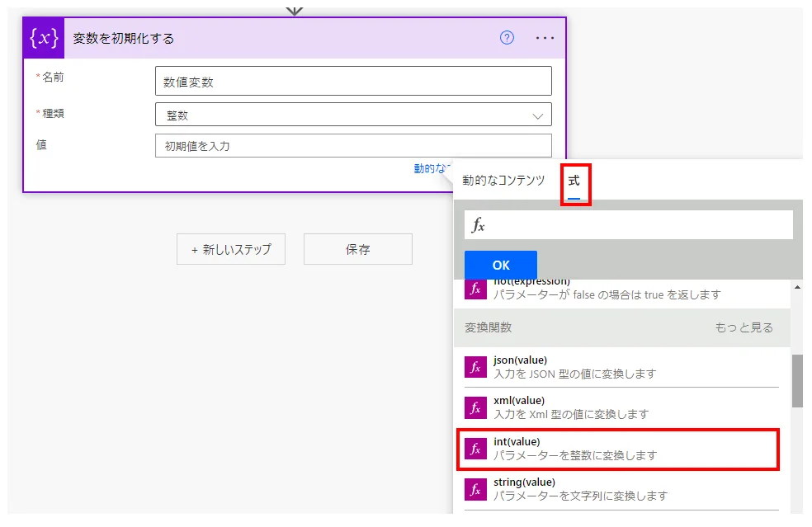Click the fx icon beside not(expression)
The image size is (812, 527).
(x=475, y=289)
